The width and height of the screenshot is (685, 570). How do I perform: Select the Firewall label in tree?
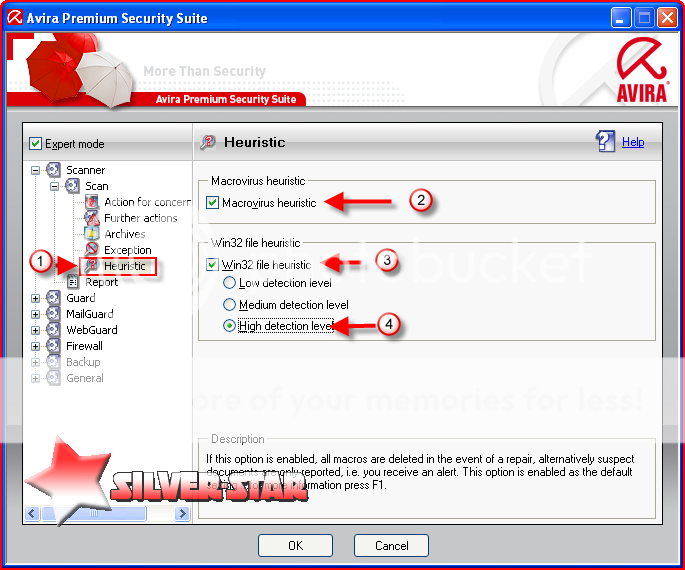coord(84,346)
